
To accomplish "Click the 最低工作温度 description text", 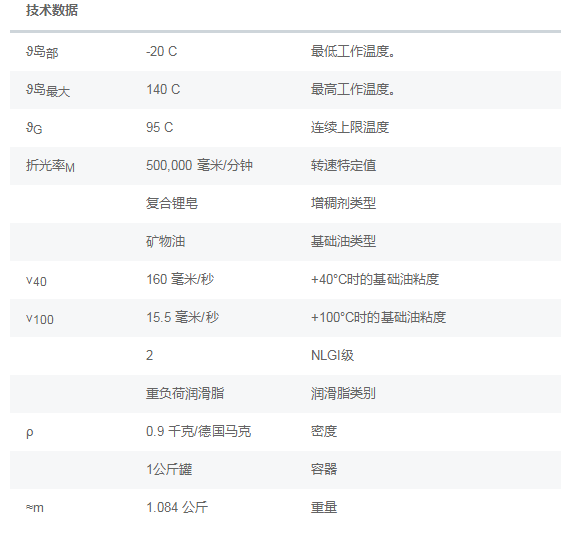I will click(x=353, y=52).
